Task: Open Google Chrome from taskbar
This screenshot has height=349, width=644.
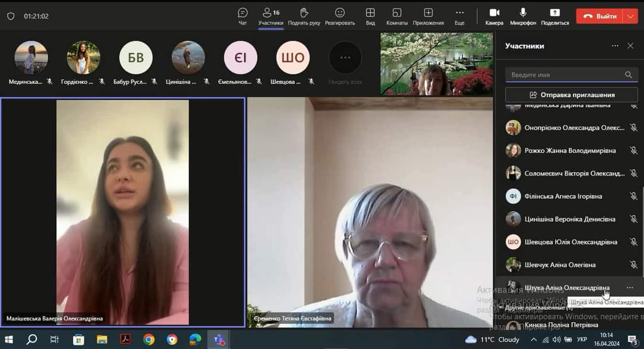Action: click(148, 339)
